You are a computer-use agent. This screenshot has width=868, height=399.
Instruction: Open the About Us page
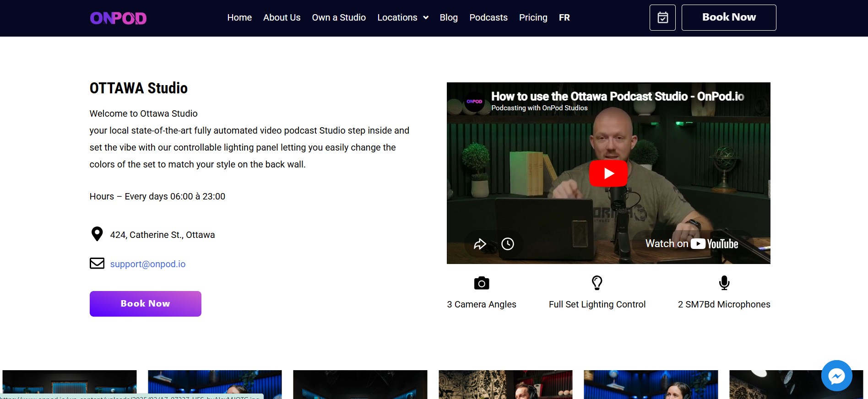pos(282,18)
